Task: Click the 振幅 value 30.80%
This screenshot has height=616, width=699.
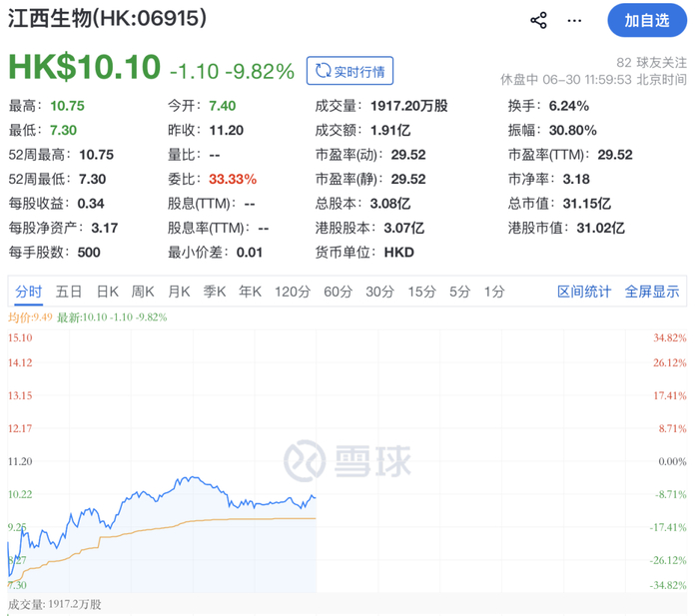Action: point(573,130)
